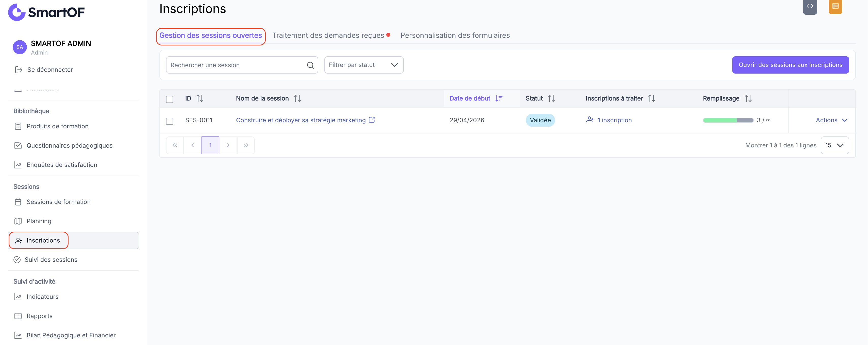Viewport: 868px width, 345px height.
Task: Click the SES-0011 ID cell
Action: (198, 120)
